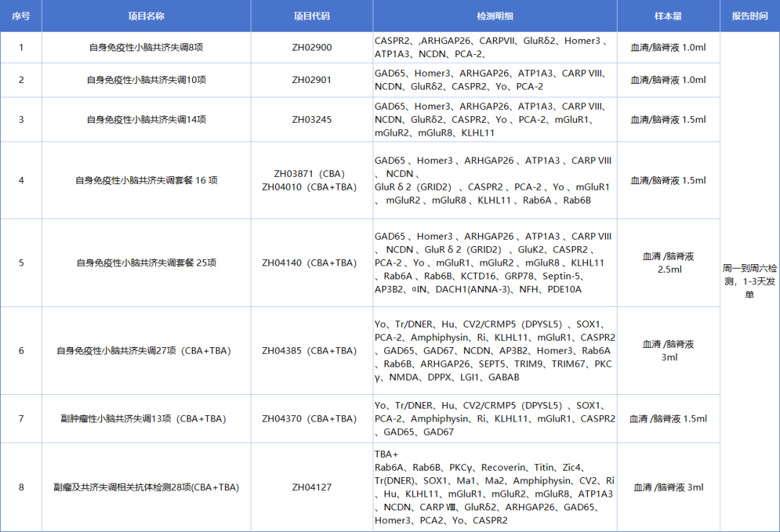Select the 项目名称 column header
This screenshot has height=532, width=780.
tap(146, 15)
